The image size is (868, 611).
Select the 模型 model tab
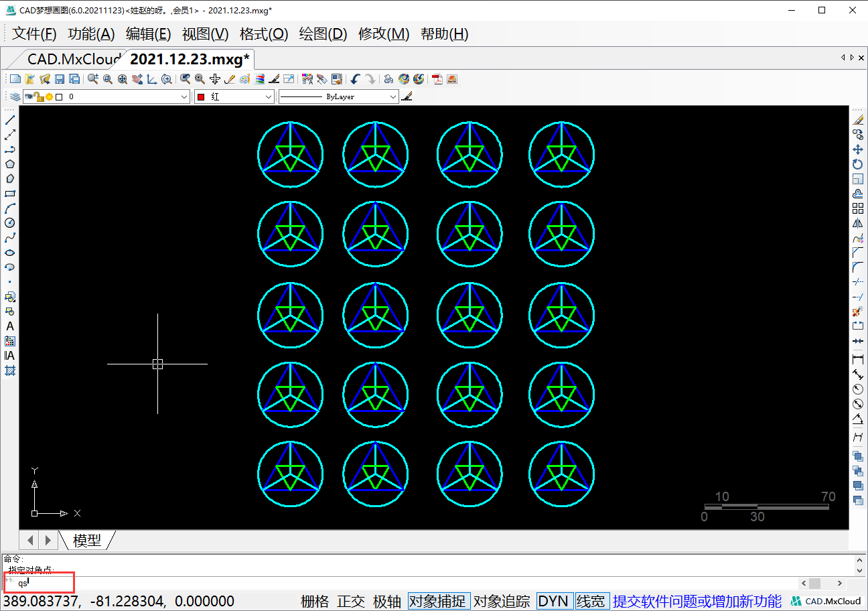[87, 540]
